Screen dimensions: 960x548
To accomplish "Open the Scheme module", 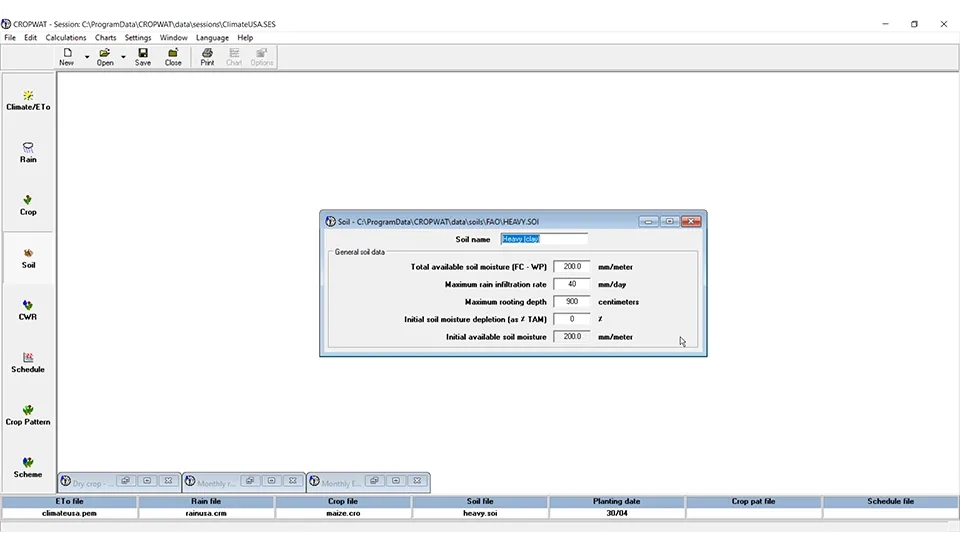I will click(28, 467).
